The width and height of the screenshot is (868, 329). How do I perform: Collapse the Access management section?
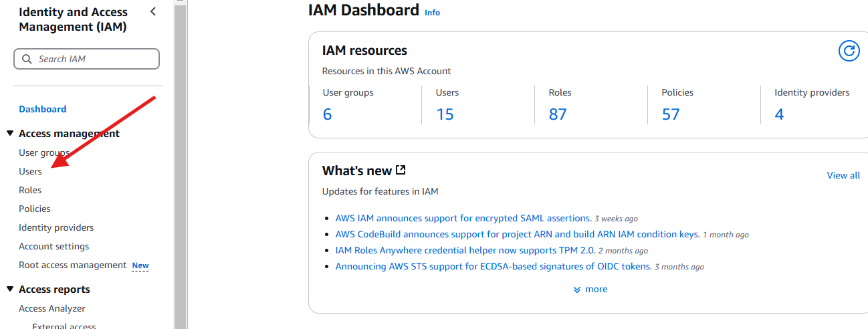point(10,134)
